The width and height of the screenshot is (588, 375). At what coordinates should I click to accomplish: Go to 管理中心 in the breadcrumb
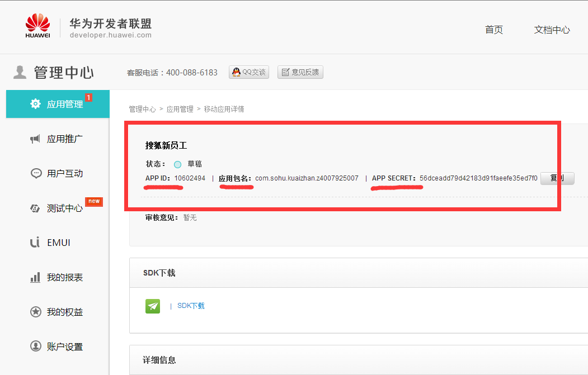tap(142, 110)
